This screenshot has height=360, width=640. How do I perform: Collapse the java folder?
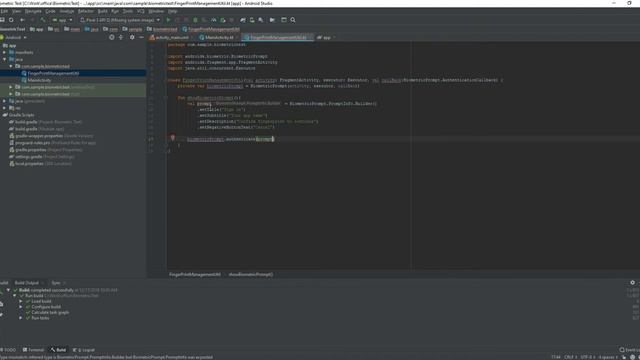click(4, 59)
